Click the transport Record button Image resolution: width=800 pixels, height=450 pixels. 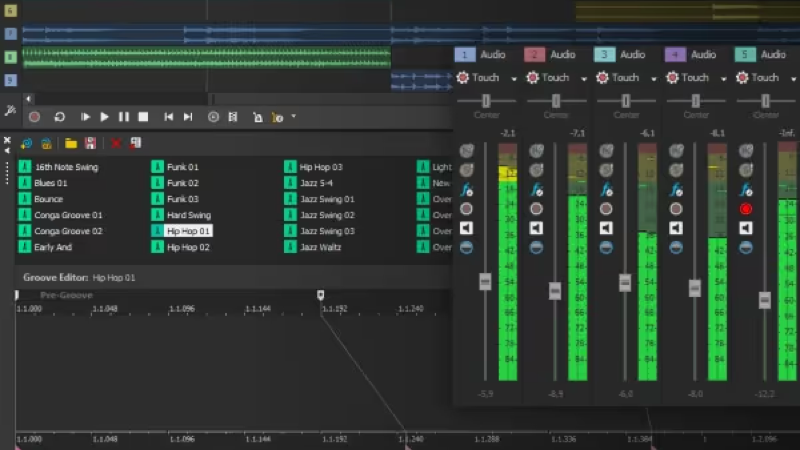[34, 117]
